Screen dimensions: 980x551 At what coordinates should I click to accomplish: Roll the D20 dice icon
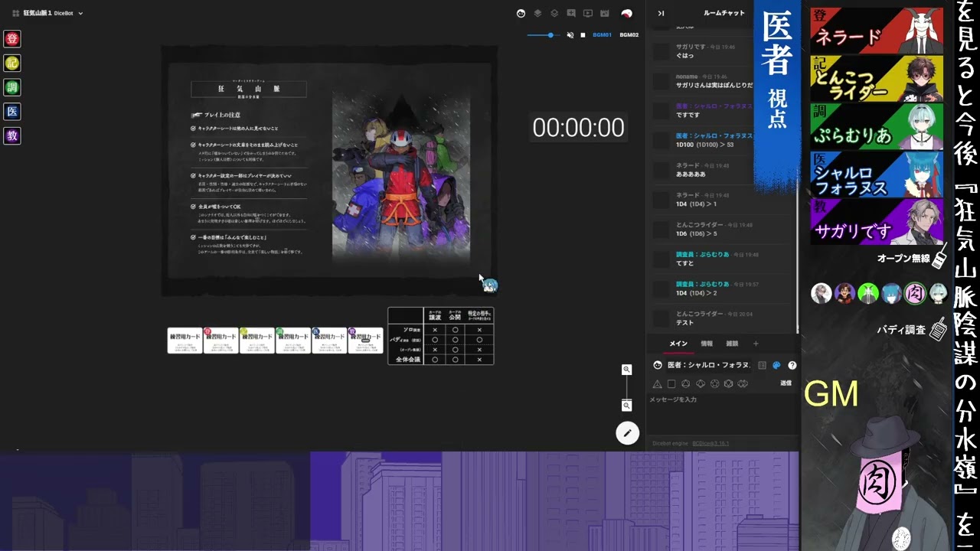point(728,384)
